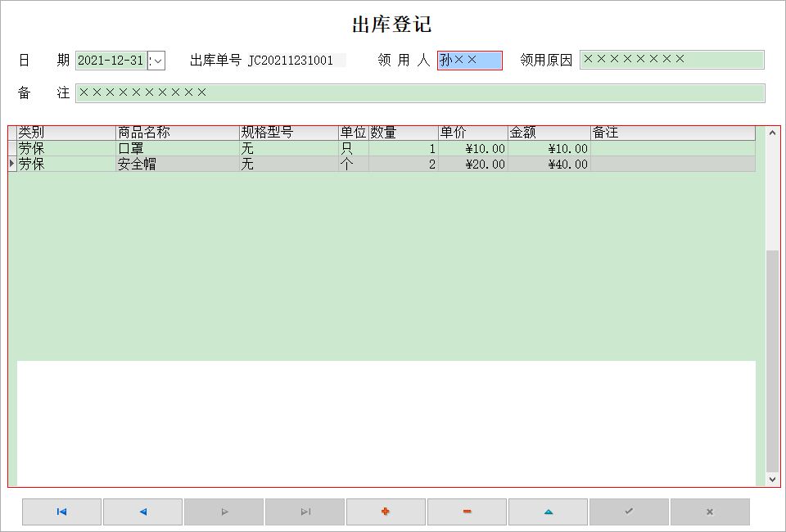
Task: Click the 领用原因 input field
Action: click(x=672, y=60)
